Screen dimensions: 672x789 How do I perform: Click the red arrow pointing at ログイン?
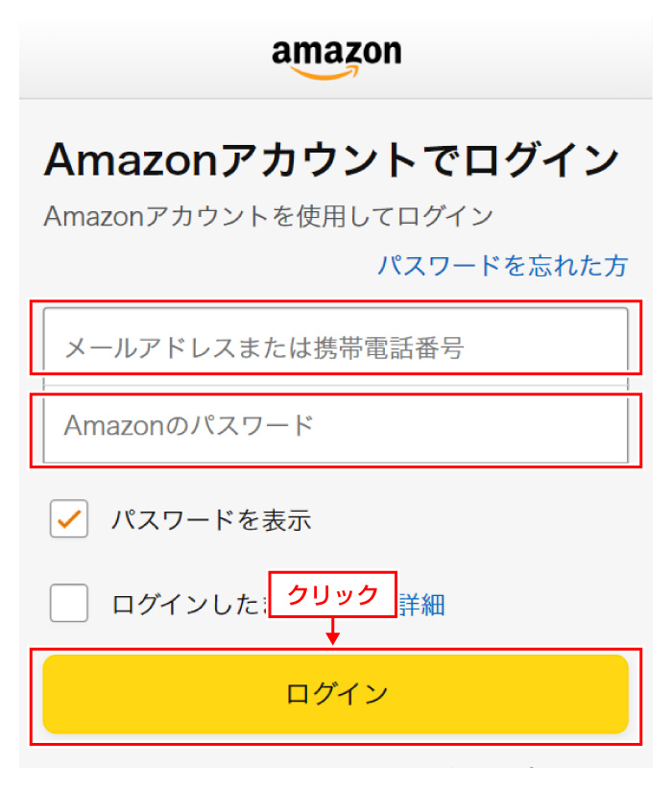coord(333,634)
